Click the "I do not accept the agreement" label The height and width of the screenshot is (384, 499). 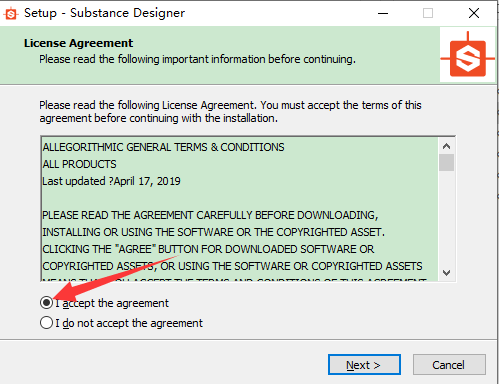pos(129,323)
